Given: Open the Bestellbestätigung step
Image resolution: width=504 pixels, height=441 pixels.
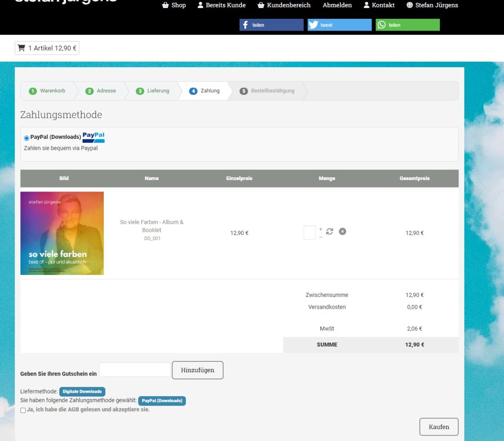Looking at the screenshot, I should [267, 91].
